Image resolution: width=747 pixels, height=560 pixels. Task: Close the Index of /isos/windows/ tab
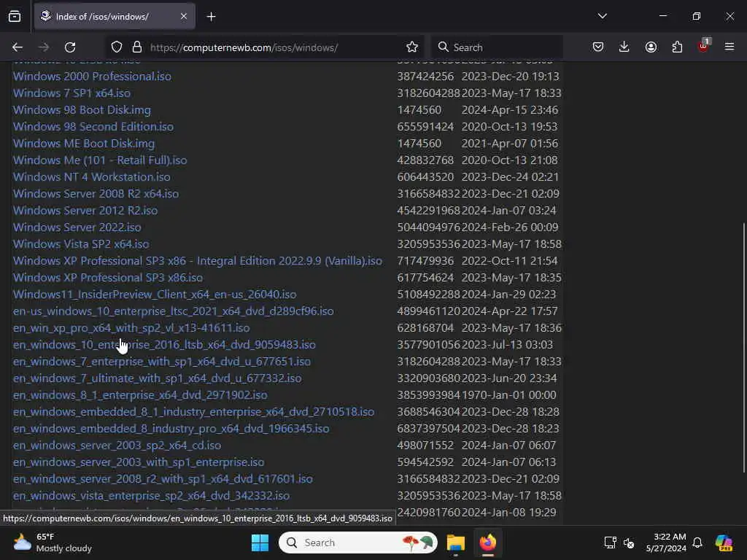click(184, 16)
